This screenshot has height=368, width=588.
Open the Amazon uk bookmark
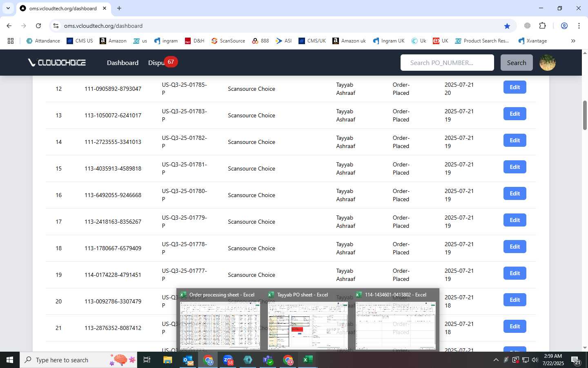(349, 41)
